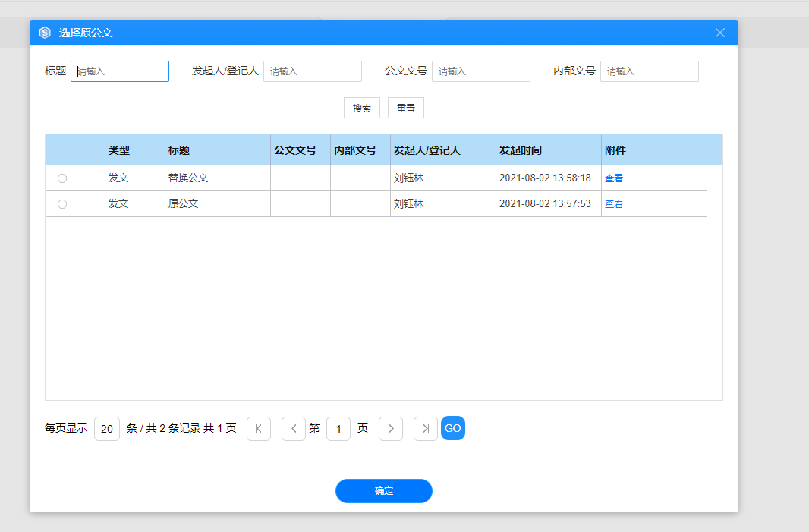
Task: Go to the next page arrow
Action: [391, 429]
